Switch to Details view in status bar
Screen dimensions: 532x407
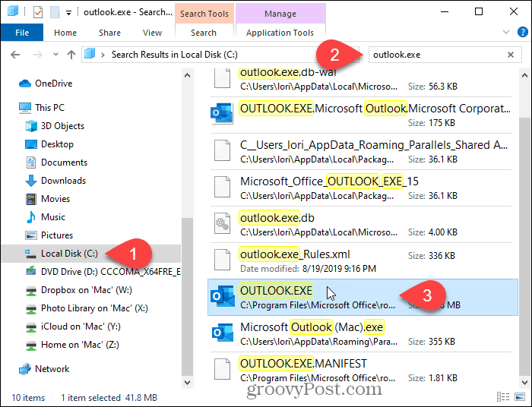click(x=503, y=397)
